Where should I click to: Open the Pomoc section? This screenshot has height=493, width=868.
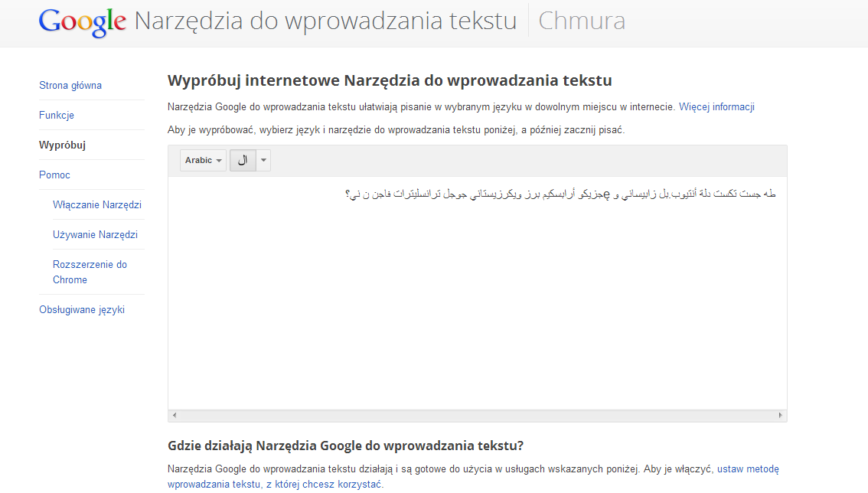54,175
